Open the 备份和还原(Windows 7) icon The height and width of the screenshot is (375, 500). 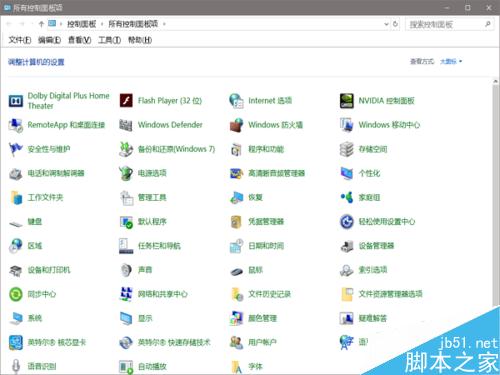click(126, 149)
